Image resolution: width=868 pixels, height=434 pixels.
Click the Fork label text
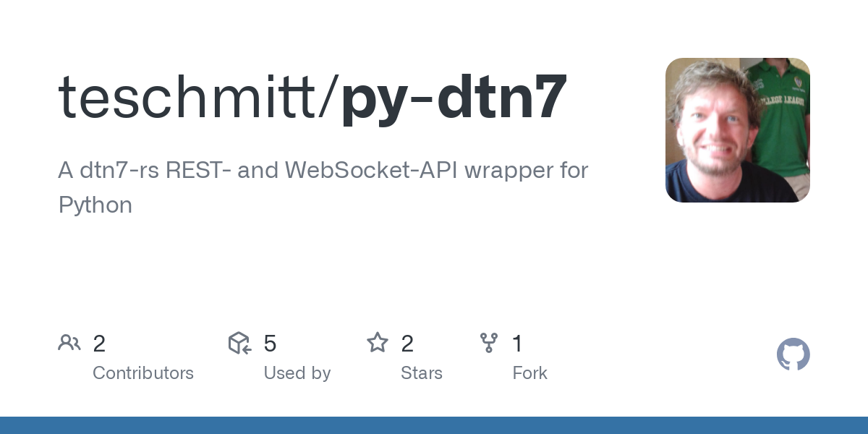point(530,373)
